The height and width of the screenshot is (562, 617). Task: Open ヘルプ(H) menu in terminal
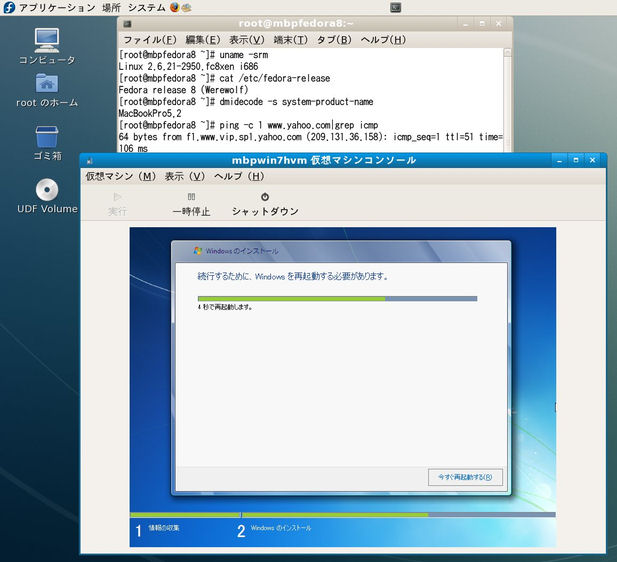coord(383,40)
